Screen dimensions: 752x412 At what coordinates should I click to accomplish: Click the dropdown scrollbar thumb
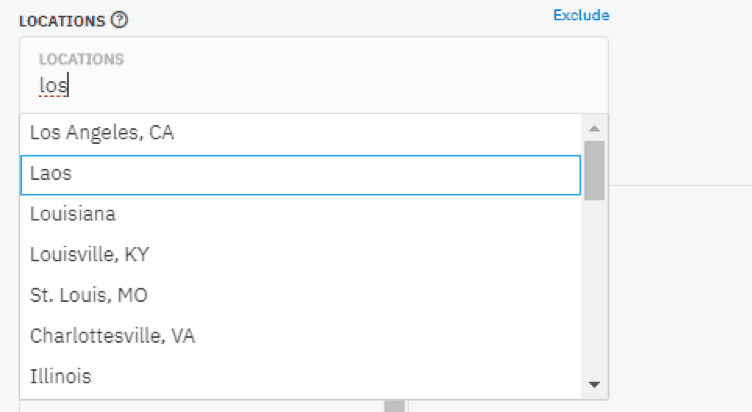tap(594, 170)
